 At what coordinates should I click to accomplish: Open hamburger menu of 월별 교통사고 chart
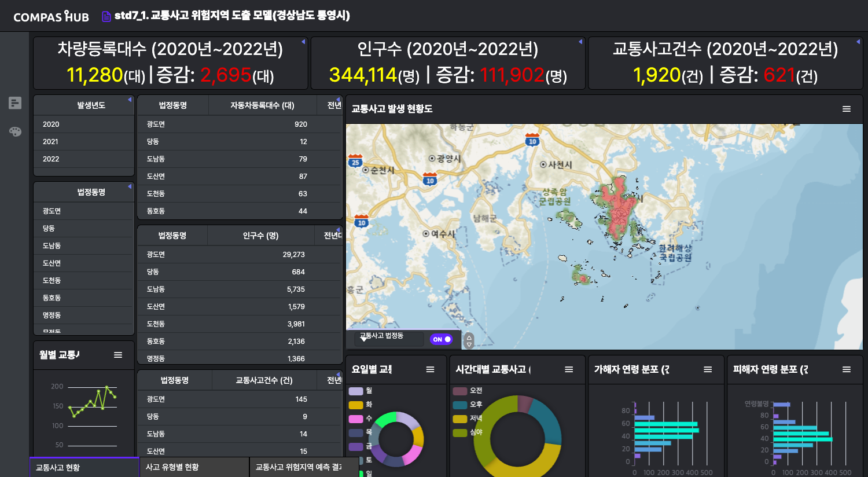[x=118, y=355]
